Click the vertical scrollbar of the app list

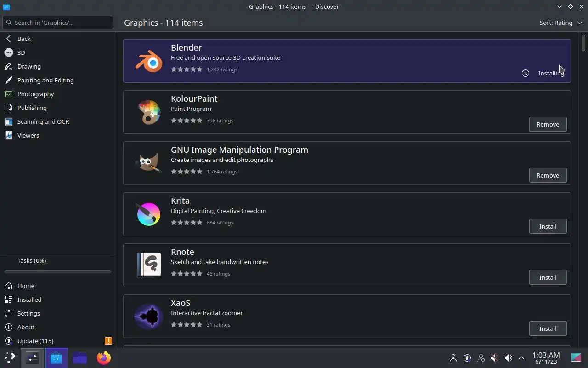(583, 43)
